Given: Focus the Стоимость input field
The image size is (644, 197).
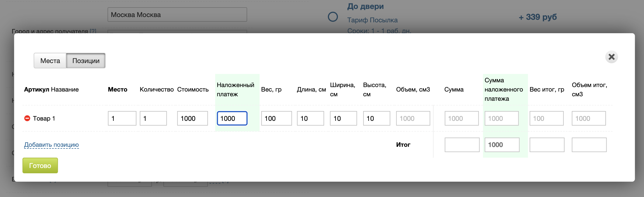Looking at the screenshot, I should (192, 118).
